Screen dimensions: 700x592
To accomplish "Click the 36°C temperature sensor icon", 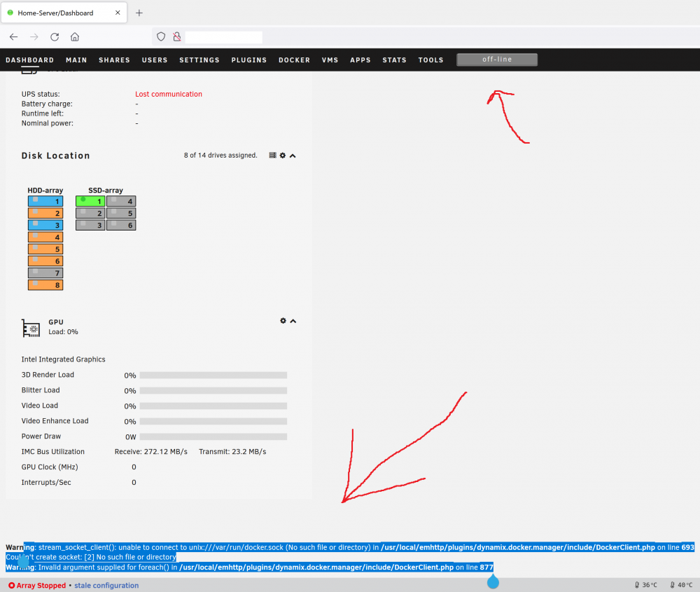I will tap(637, 585).
